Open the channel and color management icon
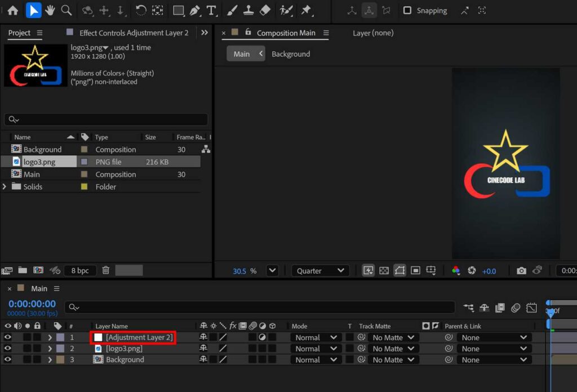577x392 pixels. tap(456, 271)
